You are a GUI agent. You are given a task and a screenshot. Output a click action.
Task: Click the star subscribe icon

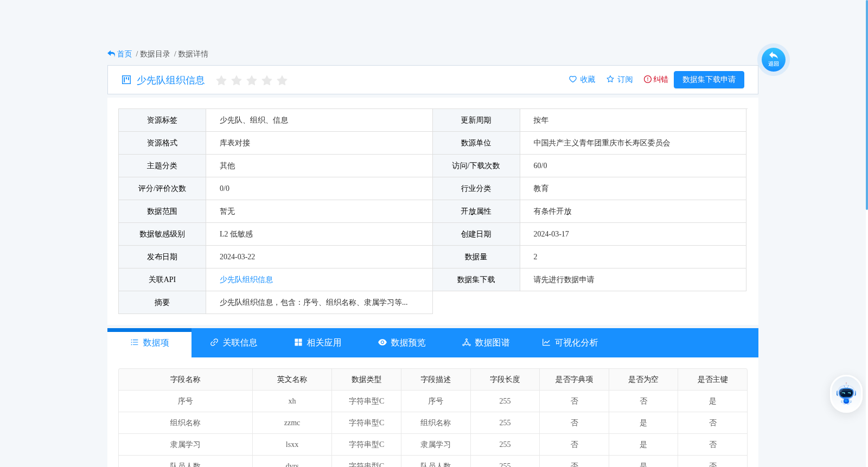point(610,79)
